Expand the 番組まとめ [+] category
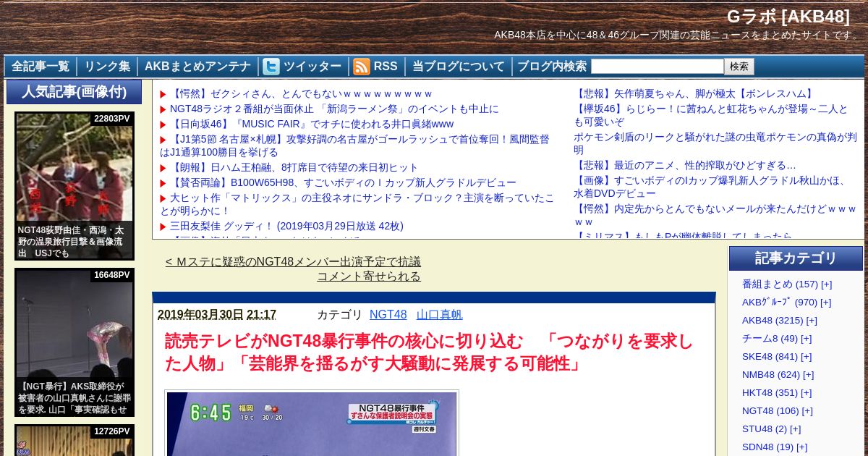The height and width of the screenshot is (456, 868). pyautogui.click(x=826, y=284)
